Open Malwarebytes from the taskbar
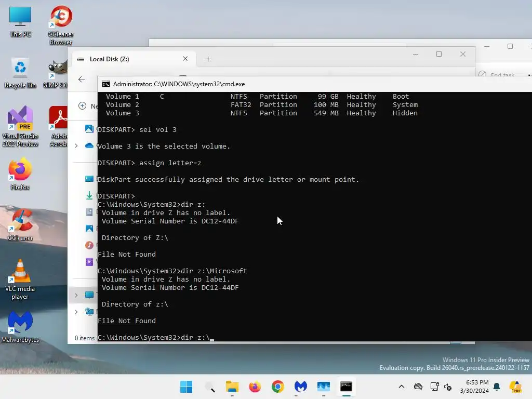This screenshot has height=399, width=532. click(x=301, y=387)
